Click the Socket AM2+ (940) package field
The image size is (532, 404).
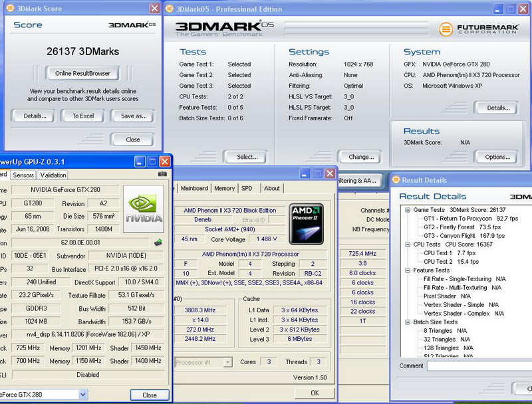229,229
